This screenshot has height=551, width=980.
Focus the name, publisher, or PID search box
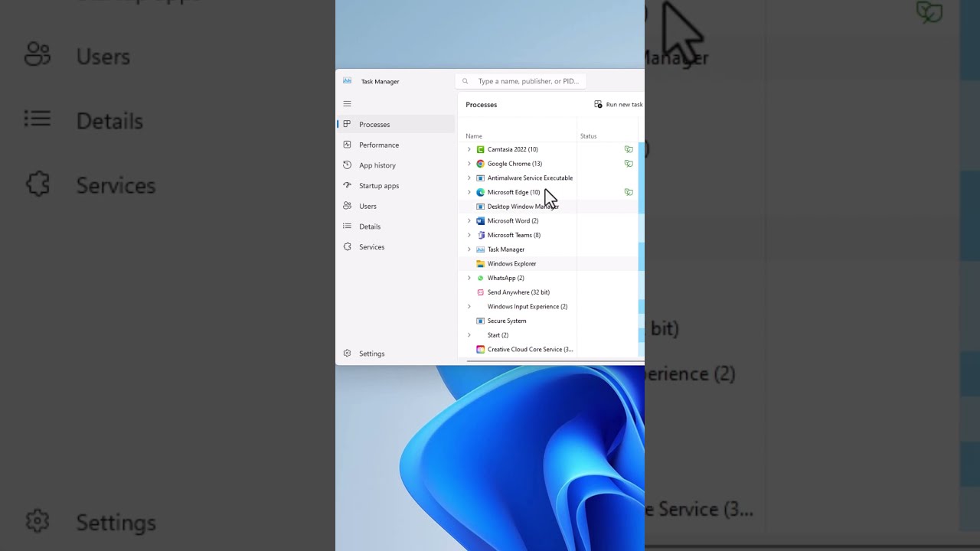pyautogui.click(x=521, y=81)
